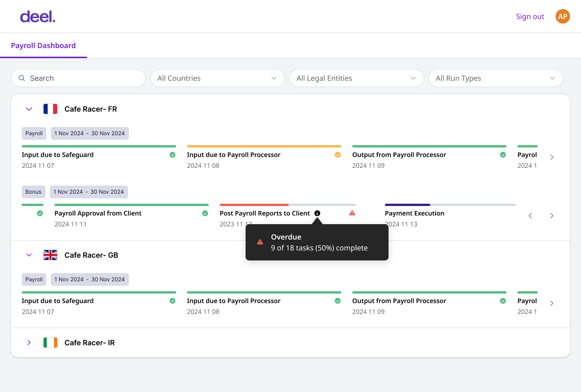Open All Legal Entities dropdown
The image size is (581, 392).
click(x=357, y=78)
